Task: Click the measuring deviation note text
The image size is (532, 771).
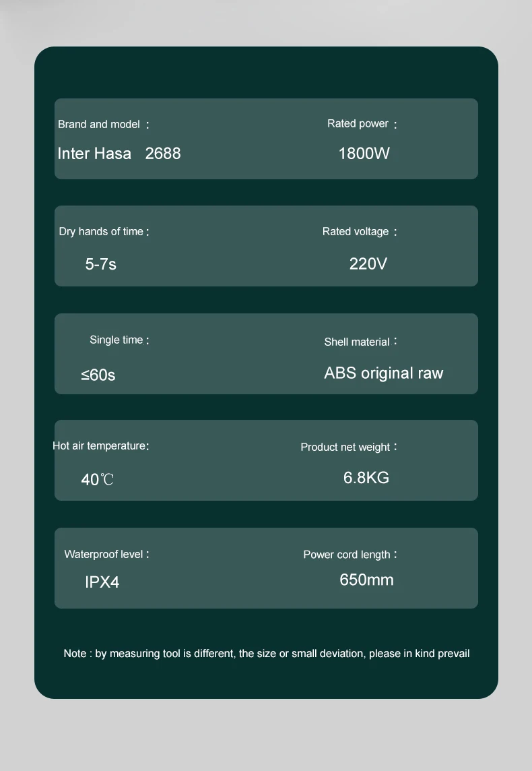Action: 267,654
